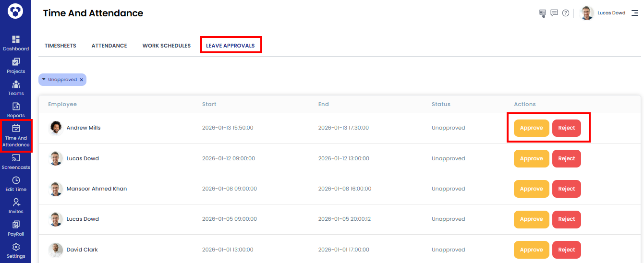Screen dimensions: 644x263
Task: Click the Start column header
Action: (209, 104)
